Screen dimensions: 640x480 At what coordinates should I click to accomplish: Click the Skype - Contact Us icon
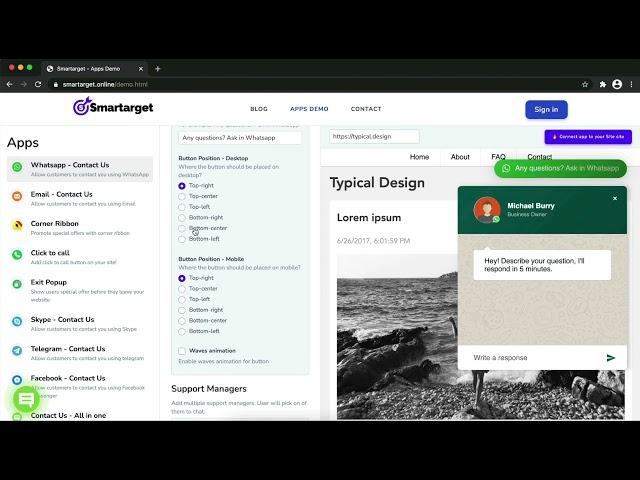(x=17, y=321)
